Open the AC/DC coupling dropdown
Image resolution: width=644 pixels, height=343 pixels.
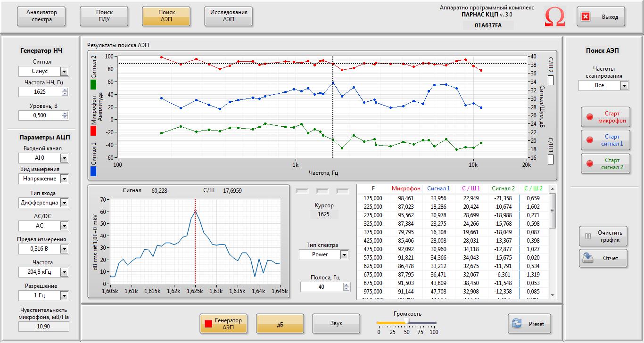point(65,226)
